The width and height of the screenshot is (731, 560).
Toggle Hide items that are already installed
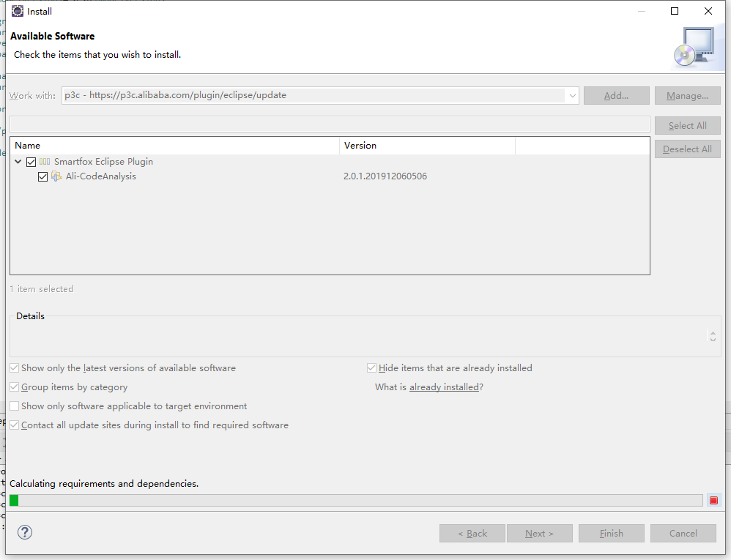371,368
